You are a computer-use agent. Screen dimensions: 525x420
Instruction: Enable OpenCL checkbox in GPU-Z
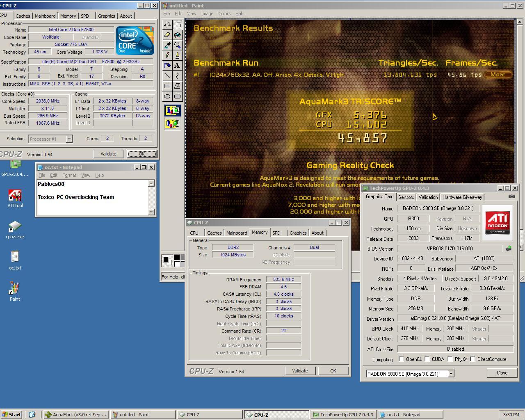[x=401, y=359]
